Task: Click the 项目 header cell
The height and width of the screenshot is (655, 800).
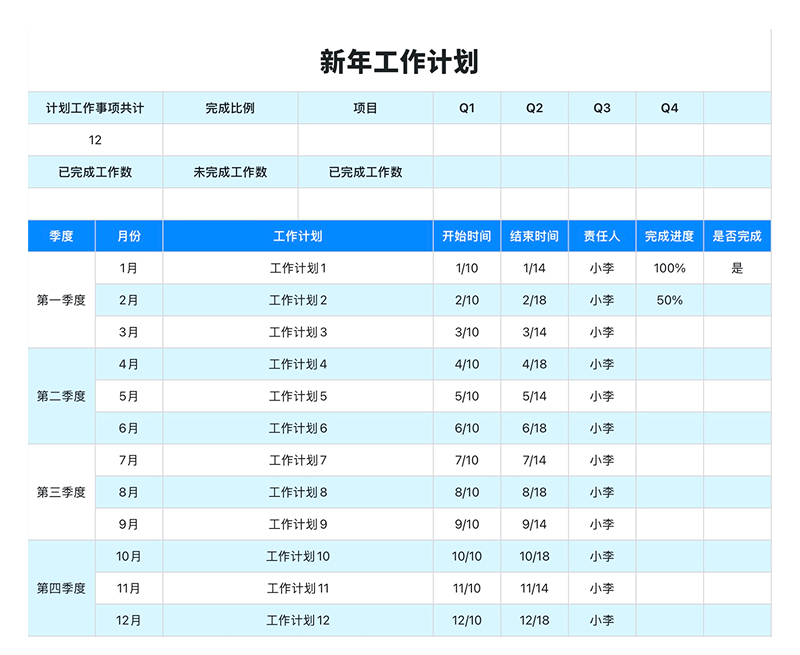Action: click(x=365, y=108)
